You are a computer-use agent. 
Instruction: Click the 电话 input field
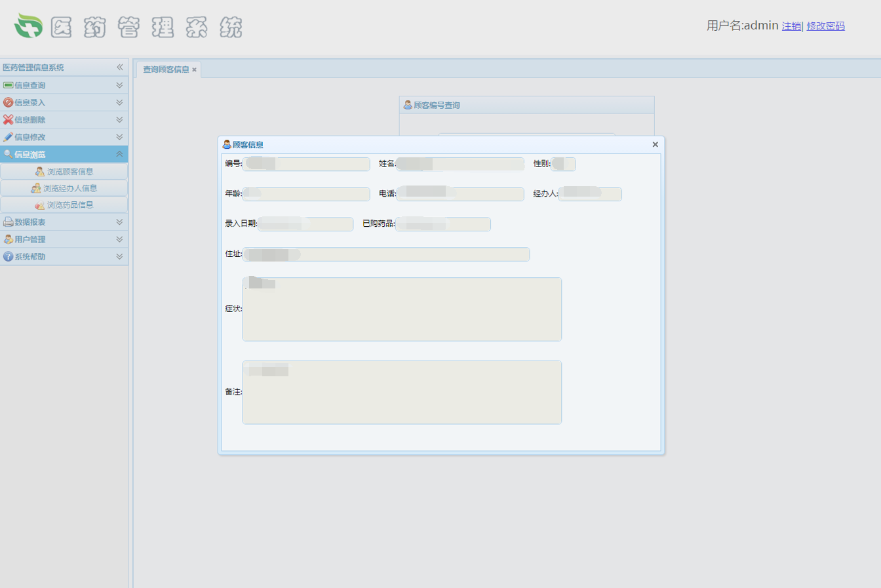(460, 194)
